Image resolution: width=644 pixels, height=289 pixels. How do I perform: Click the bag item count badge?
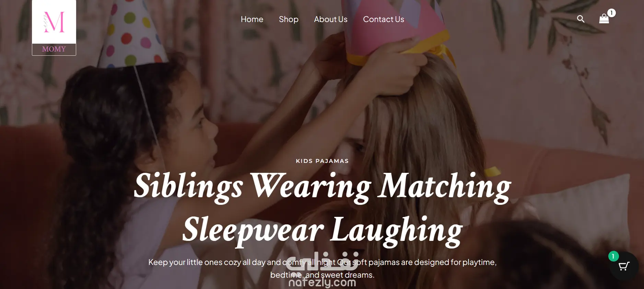tap(611, 13)
